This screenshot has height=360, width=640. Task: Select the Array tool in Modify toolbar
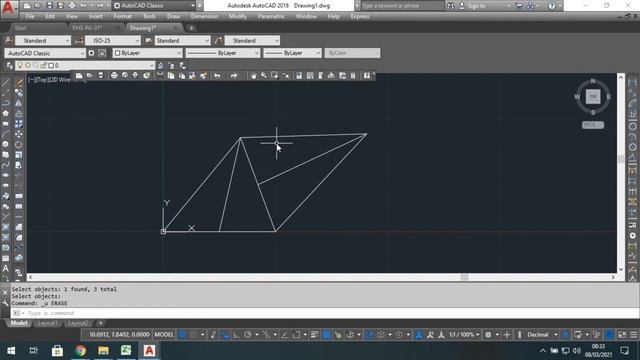click(19, 124)
